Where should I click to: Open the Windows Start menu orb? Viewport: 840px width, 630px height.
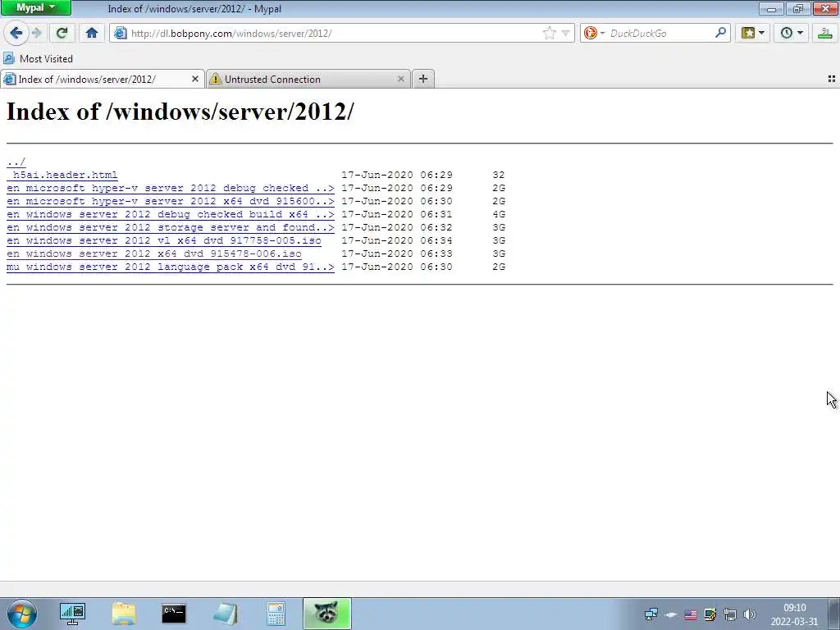(22, 614)
